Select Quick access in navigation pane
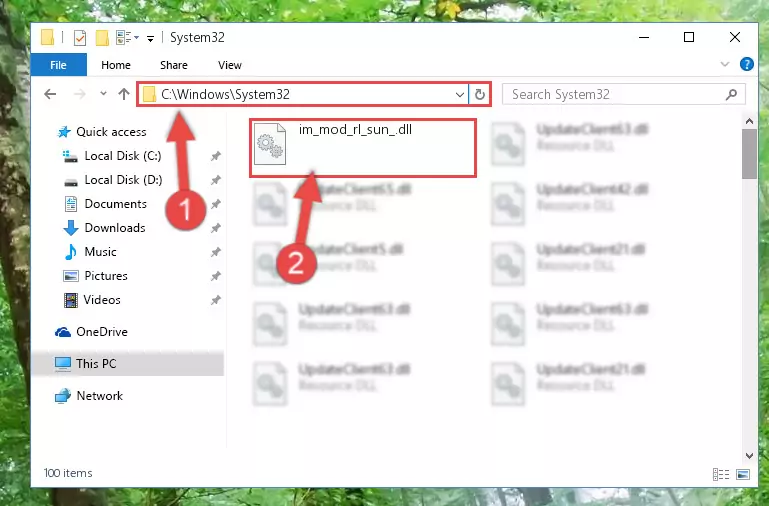The height and width of the screenshot is (506, 769). pyautogui.click(x=111, y=132)
